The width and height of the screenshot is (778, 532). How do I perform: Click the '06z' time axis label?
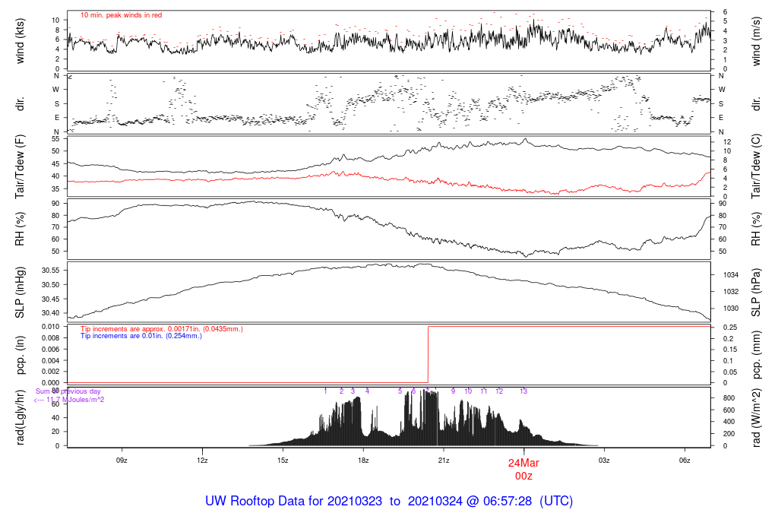coord(685,461)
